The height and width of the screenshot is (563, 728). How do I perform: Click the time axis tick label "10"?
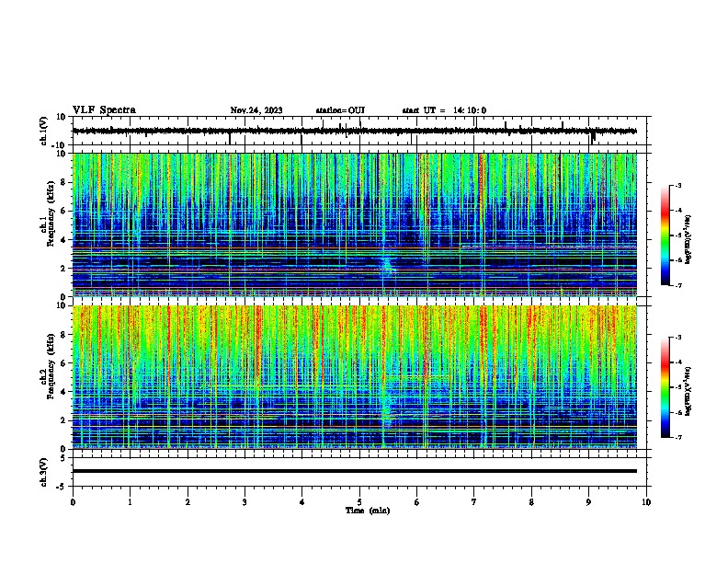(646, 502)
